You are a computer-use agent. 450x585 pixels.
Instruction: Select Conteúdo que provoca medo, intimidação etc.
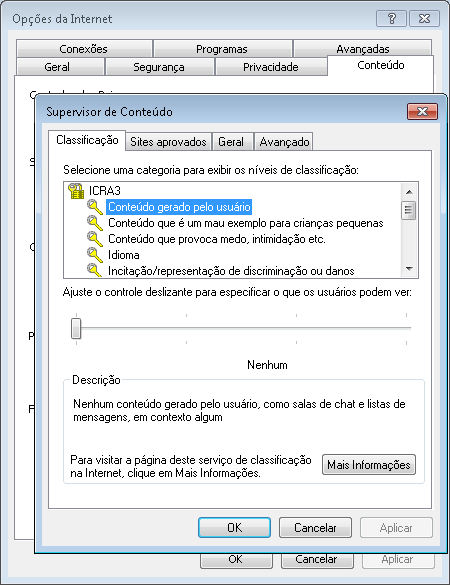point(216,239)
